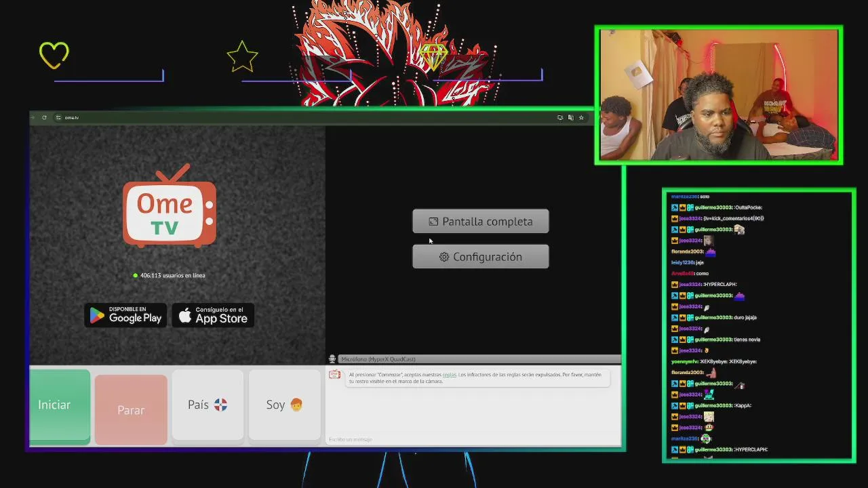Open the App Store badge
This screenshot has width=868, height=488.
click(213, 315)
